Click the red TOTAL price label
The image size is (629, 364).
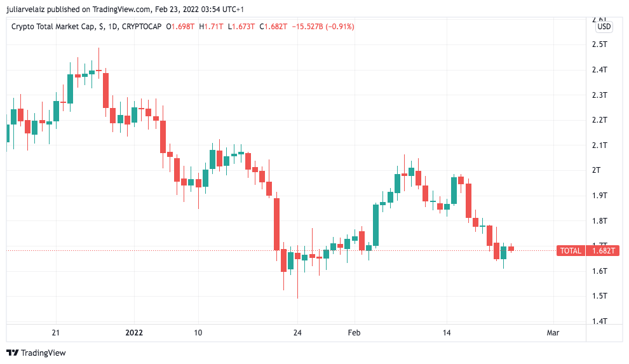pyautogui.click(x=571, y=251)
